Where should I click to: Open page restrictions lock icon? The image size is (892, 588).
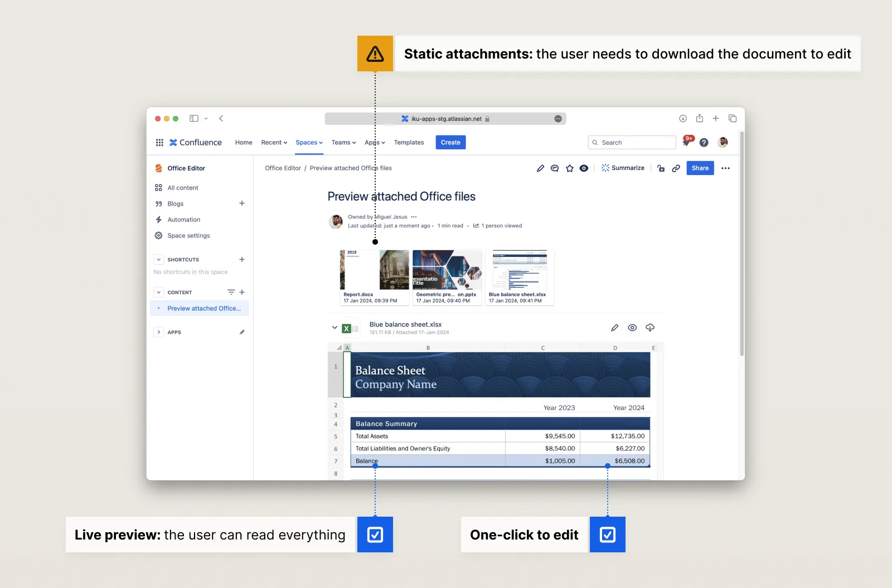pyautogui.click(x=661, y=168)
